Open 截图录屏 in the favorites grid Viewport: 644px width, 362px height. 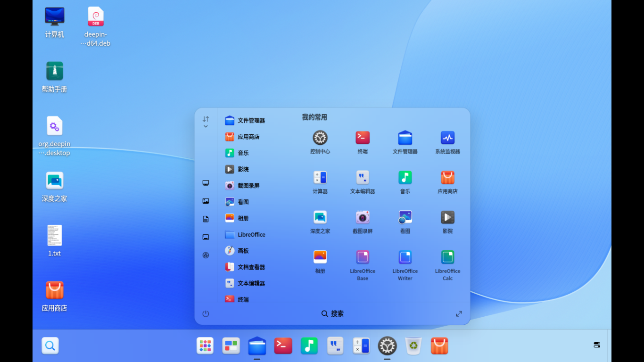click(x=363, y=217)
